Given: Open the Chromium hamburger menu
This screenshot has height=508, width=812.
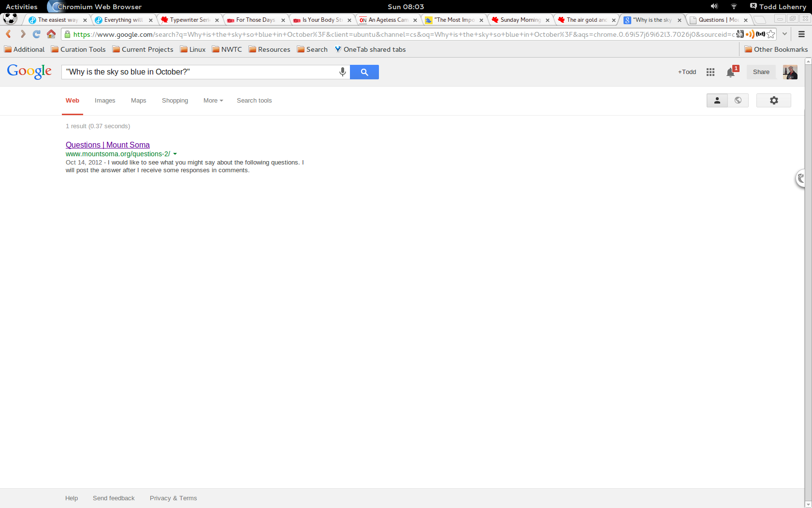Looking at the screenshot, I should (801, 34).
